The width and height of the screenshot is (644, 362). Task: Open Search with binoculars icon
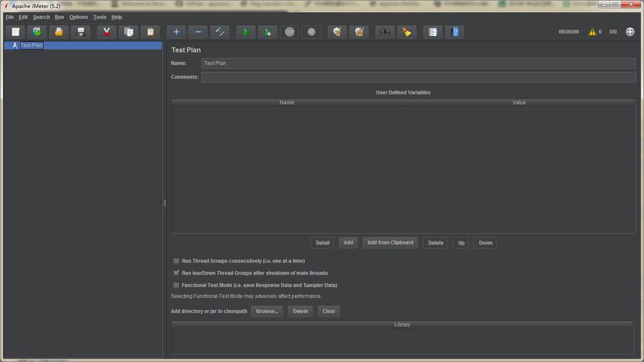click(385, 32)
